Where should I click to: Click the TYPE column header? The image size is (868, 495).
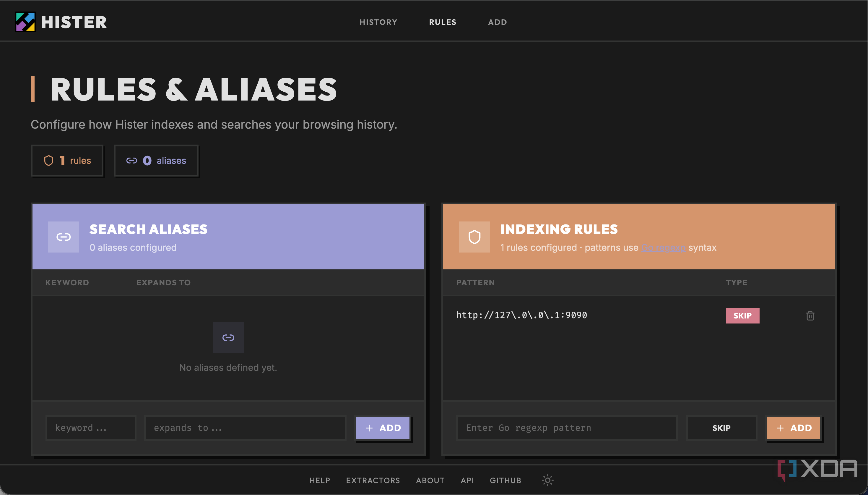pyautogui.click(x=736, y=282)
